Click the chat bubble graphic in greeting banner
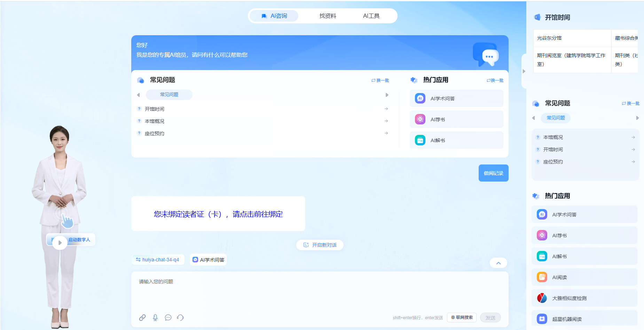Viewport: 644px width, 330px height. 486,54
